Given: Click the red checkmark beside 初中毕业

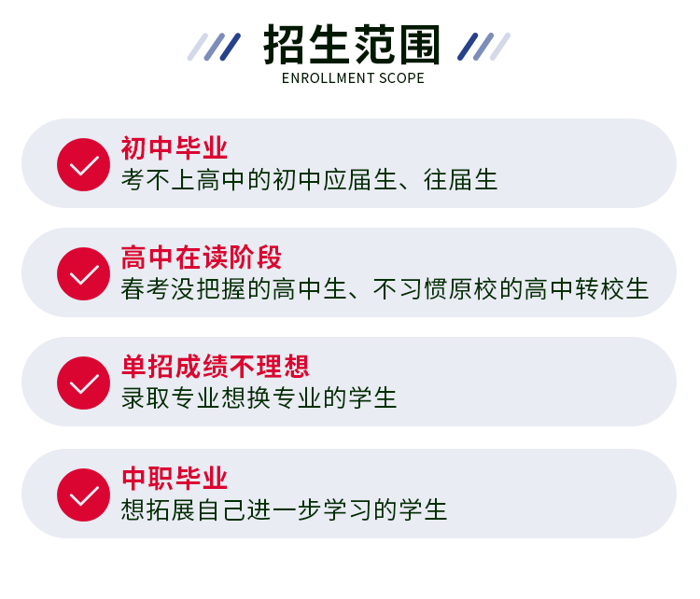Looking at the screenshot, I should (83, 165).
